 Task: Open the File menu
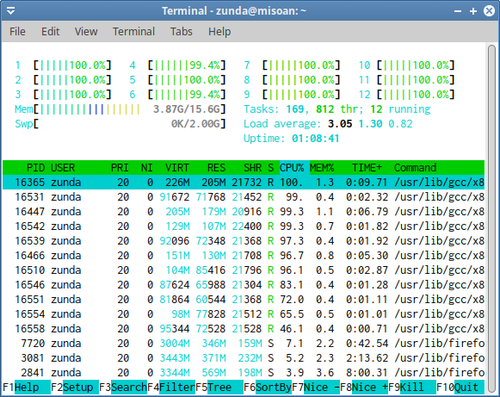pos(17,31)
